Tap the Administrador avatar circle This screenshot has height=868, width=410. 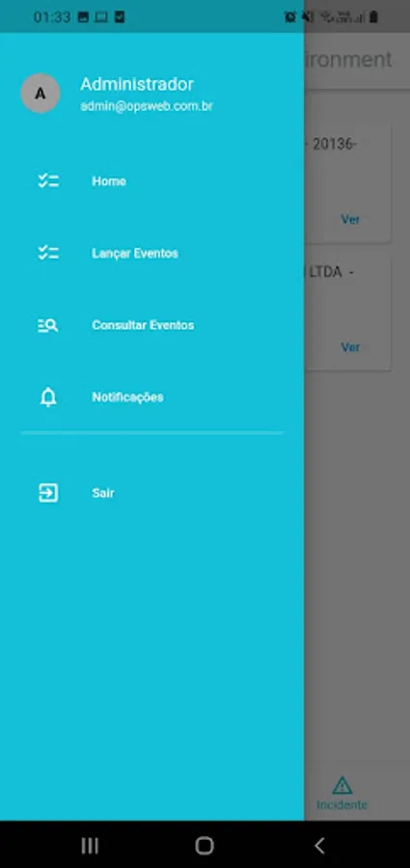pos(41,94)
